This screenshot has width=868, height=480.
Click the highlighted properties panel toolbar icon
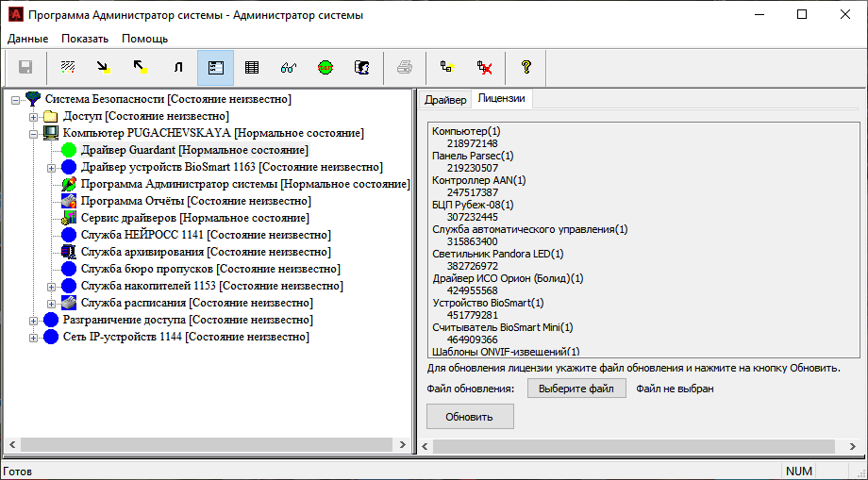[215, 68]
